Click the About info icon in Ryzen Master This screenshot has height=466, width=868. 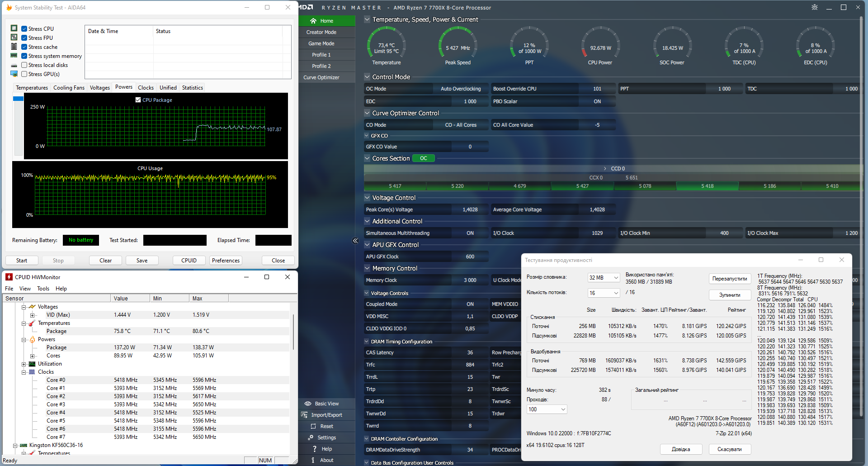[313, 460]
